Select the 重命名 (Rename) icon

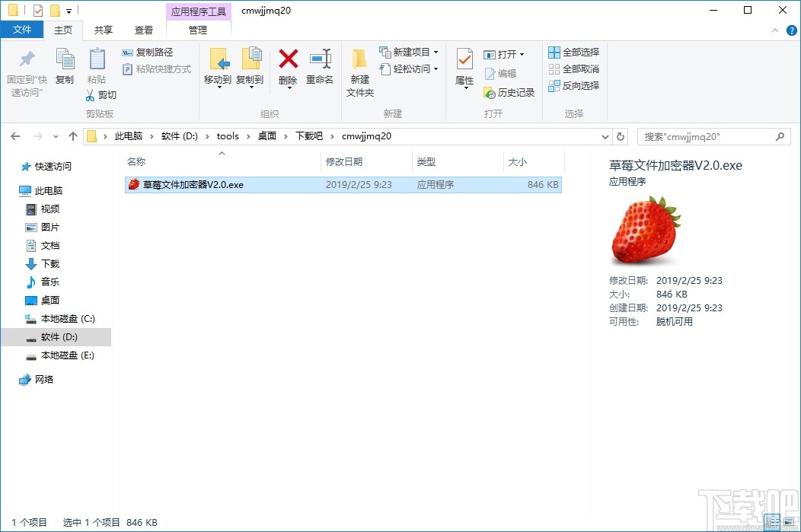pyautogui.click(x=319, y=68)
